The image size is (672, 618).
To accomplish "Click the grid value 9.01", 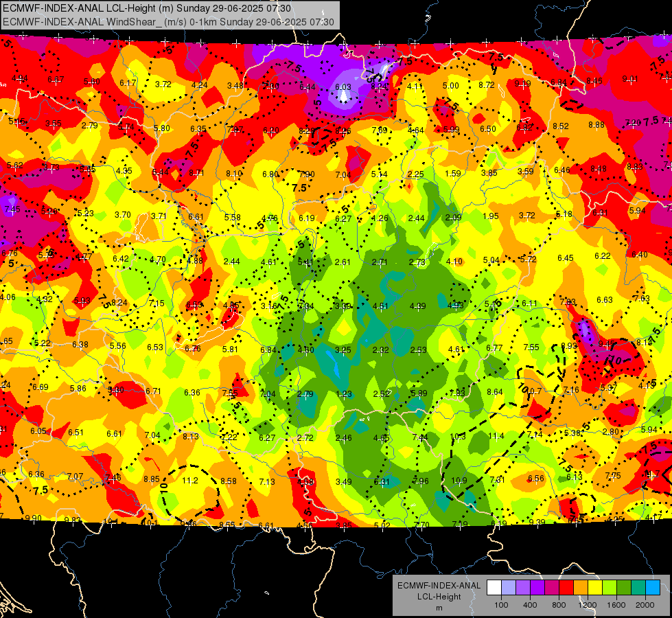I will click(x=630, y=79).
